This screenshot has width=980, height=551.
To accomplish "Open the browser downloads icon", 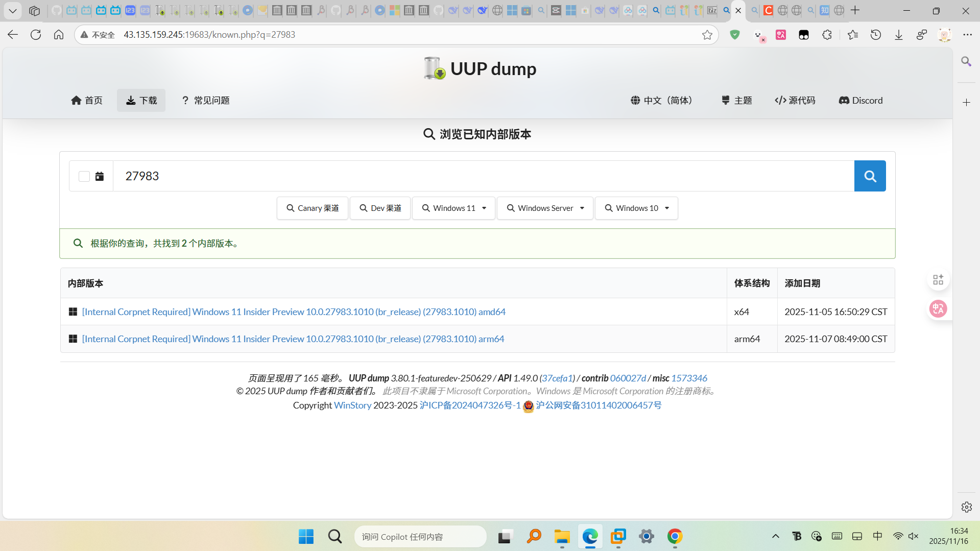I will click(898, 35).
